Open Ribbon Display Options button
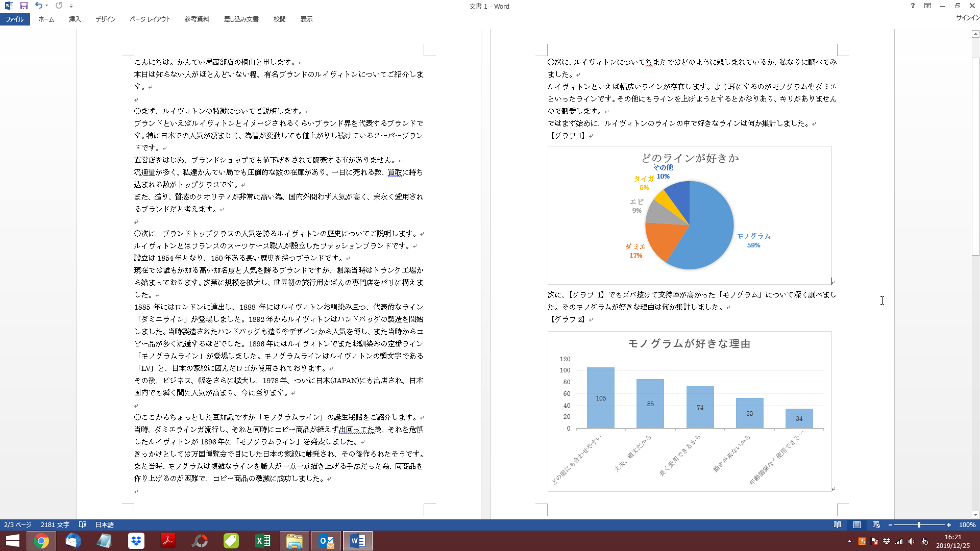This screenshot has height=551, width=980. pyautogui.click(x=927, y=6)
